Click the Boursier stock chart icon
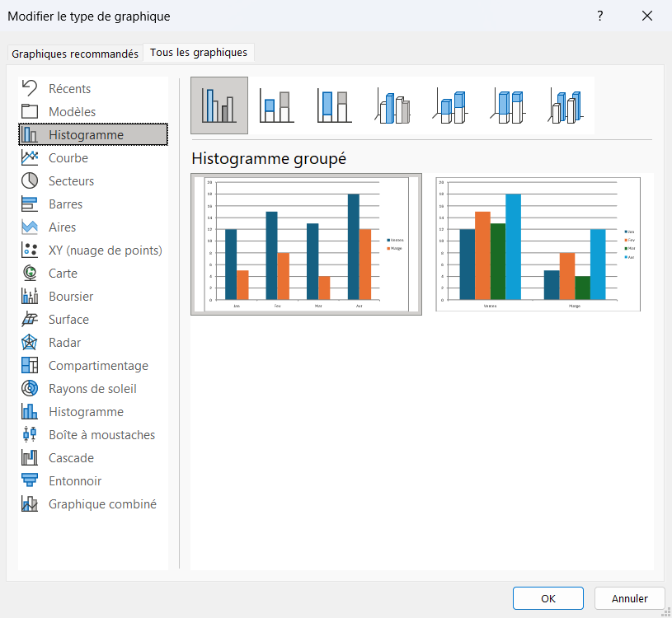672x618 pixels. pyautogui.click(x=30, y=297)
